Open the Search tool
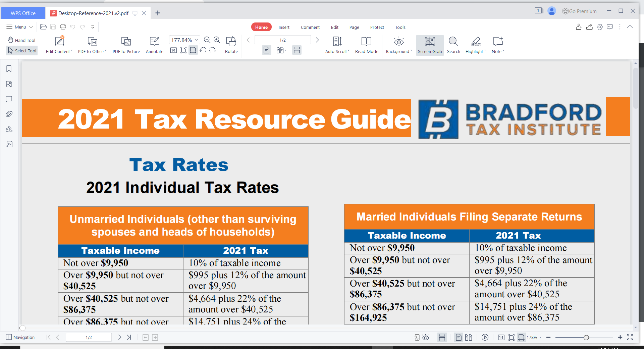This screenshot has height=349, width=644. pyautogui.click(x=453, y=45)
